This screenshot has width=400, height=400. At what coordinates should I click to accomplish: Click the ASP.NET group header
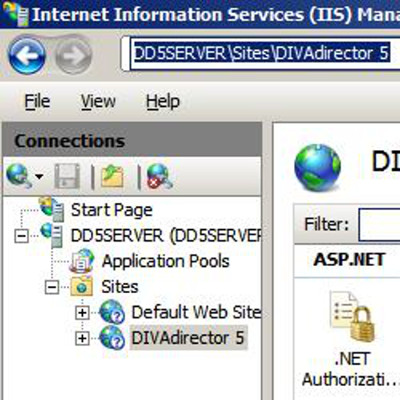pos(349,260)
